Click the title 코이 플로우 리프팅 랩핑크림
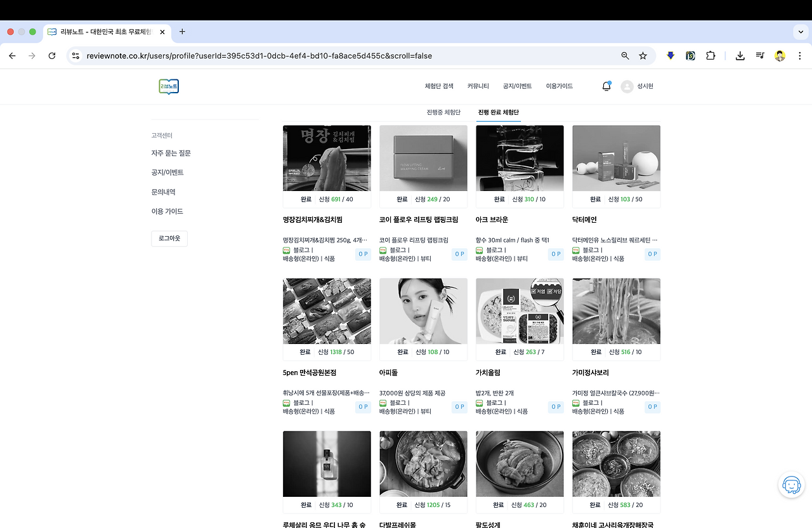Image resolution: width=812 pixels, height=528 pixels. (x=419, y=220)
